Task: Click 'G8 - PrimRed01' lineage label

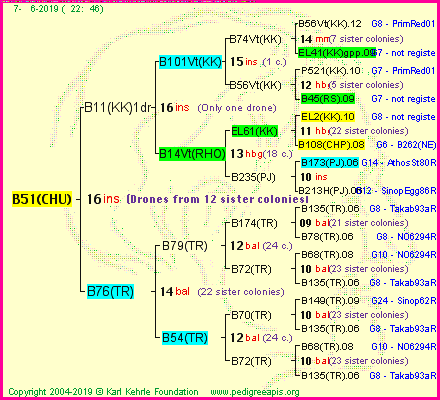Action: (403, 24)
